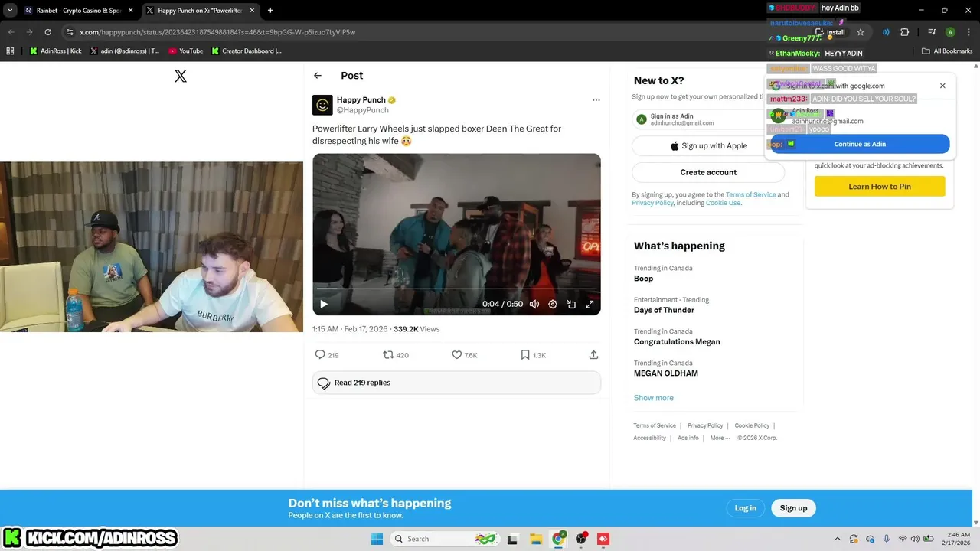The image size is (980, 551).
Task: Show hidden system tray icons
Action: 838,539
